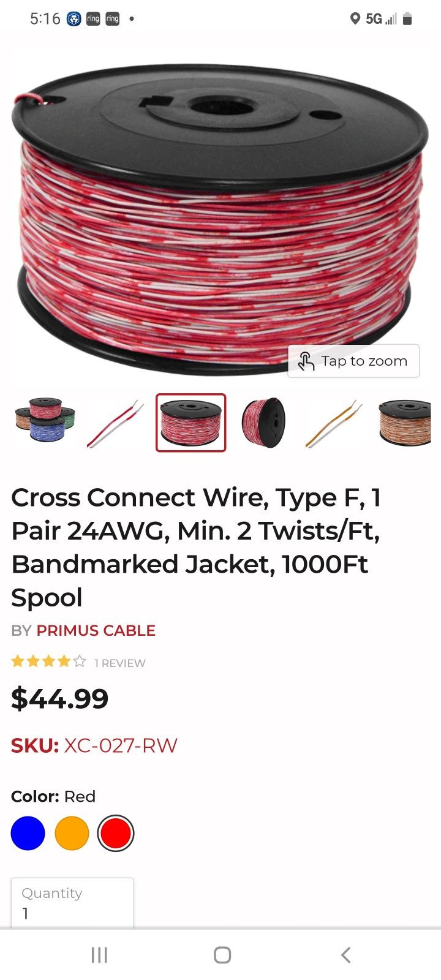Select the orange color swatch
This screenshot has width=441, height=980.
click(x=72, y=833)
